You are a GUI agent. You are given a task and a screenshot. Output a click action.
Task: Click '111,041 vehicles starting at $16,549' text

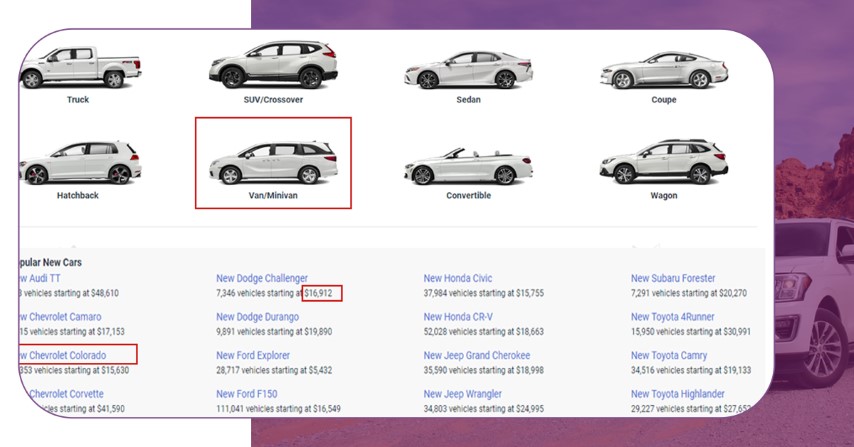(278, 409)
